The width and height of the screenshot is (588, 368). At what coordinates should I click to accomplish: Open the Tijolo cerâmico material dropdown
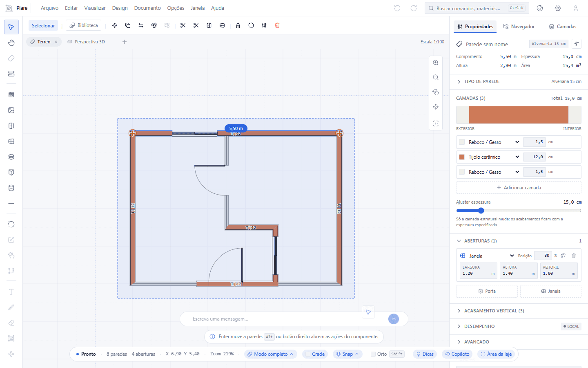(x=494, y=157)
